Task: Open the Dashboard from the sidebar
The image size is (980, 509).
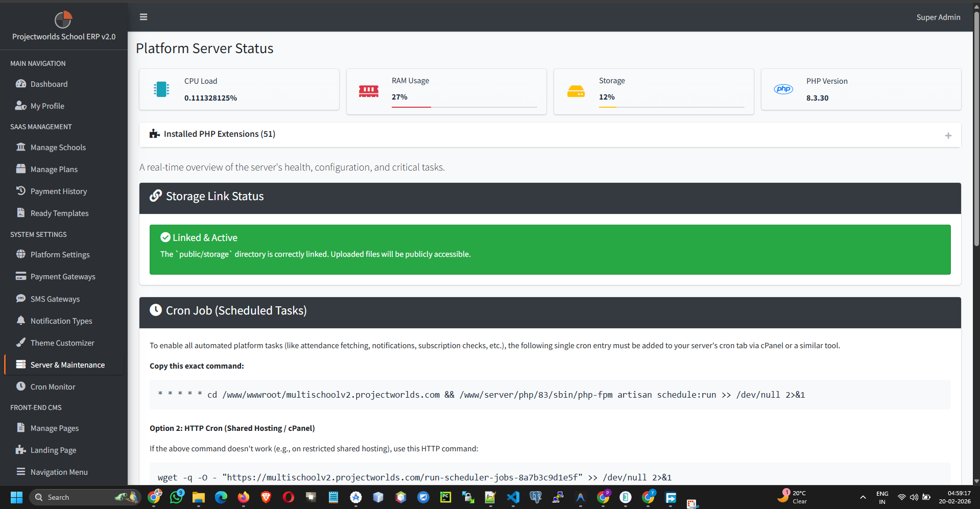Action: pyautogui.click(x=49, y=84)
